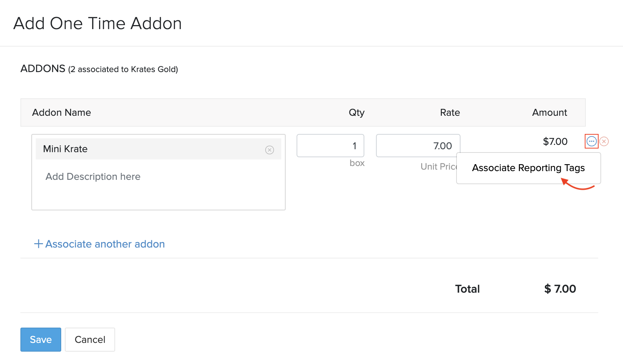
Task: Click Associate another addon
Action: pos(105,244)
